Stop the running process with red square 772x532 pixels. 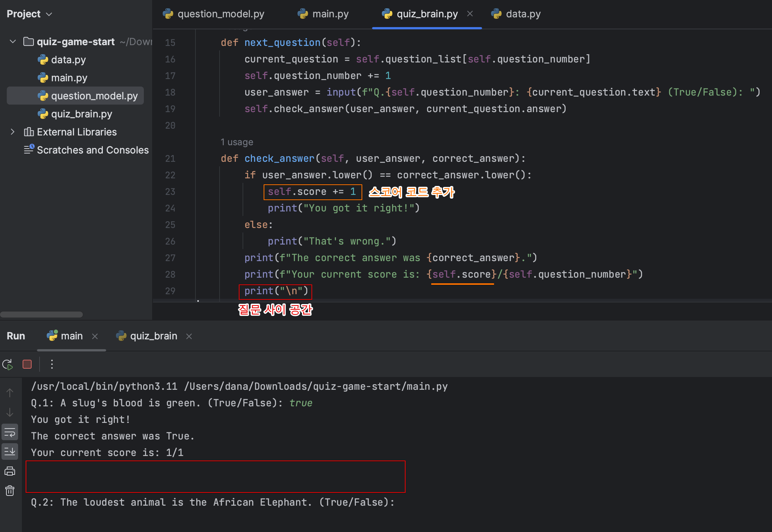(27, 364)
